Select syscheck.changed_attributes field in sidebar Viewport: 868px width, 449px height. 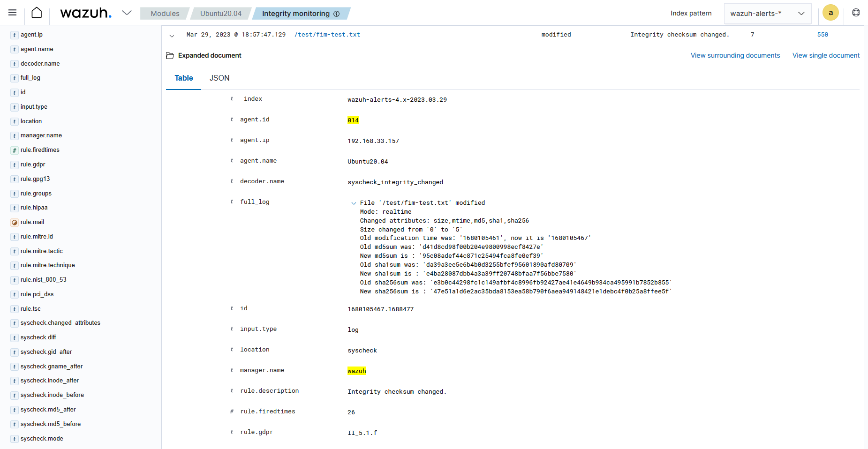tap(60, 323)
